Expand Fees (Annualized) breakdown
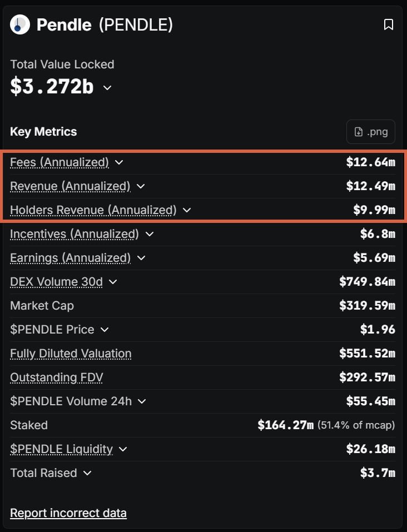The height and width of the screenshot is (532, 407). [119, 162]
